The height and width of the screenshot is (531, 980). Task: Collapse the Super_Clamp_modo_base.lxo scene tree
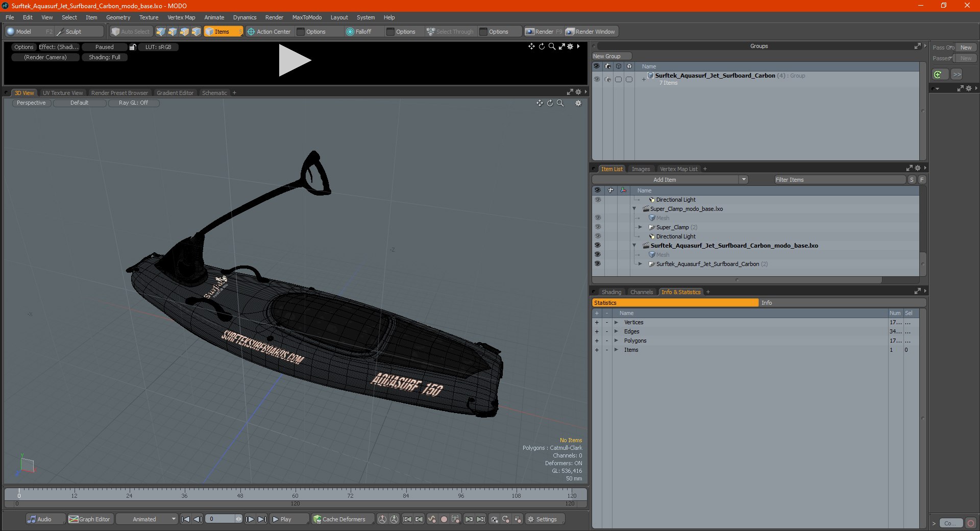[634, 209]
